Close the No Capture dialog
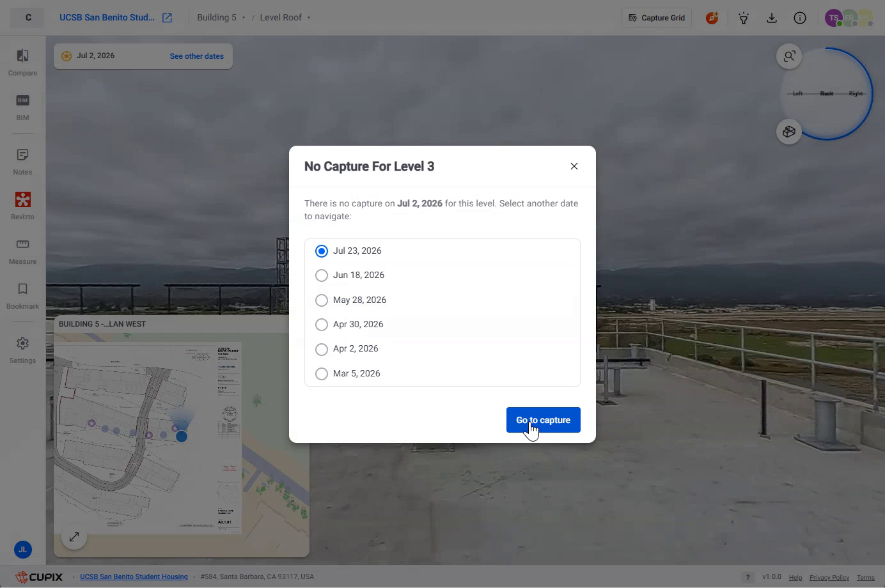Image resolution: width=885 pixels, height=588 pixels. pos(574,166)
